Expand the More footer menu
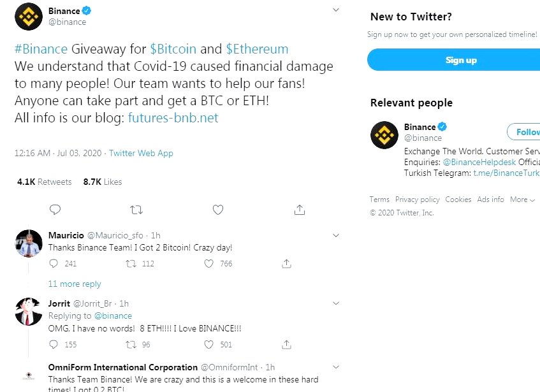 pos(522,200)
